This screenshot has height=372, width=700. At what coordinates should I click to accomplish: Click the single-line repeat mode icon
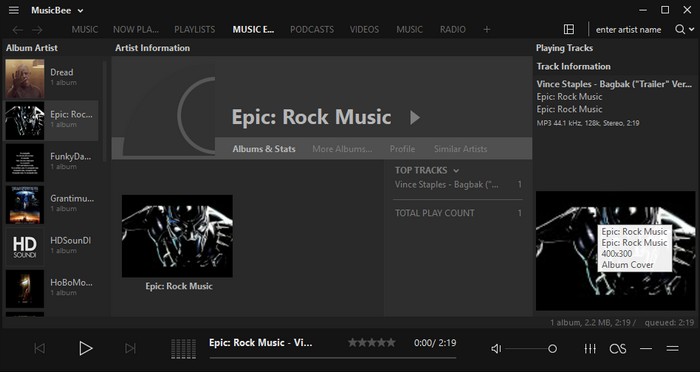[646, 349]
